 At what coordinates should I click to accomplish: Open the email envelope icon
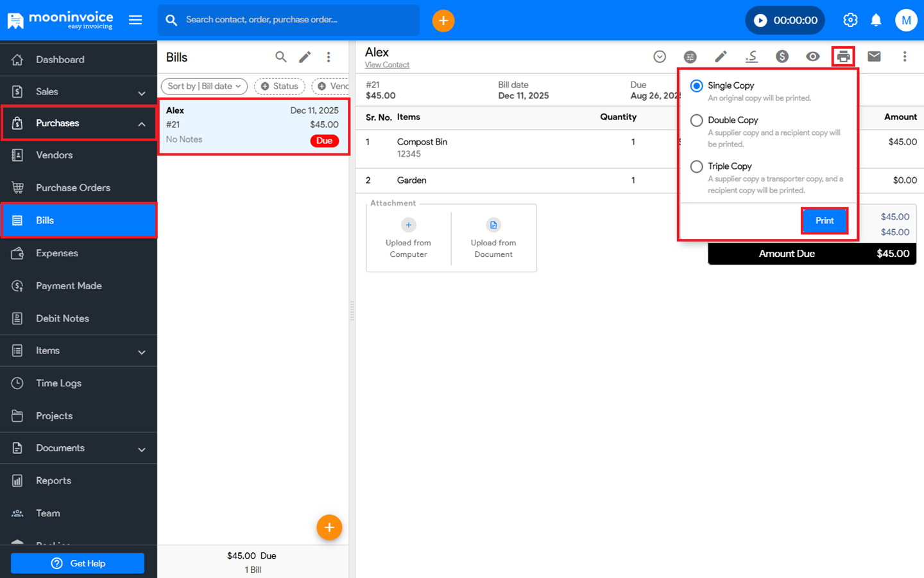pyautogui.click(x=874, y=57)
